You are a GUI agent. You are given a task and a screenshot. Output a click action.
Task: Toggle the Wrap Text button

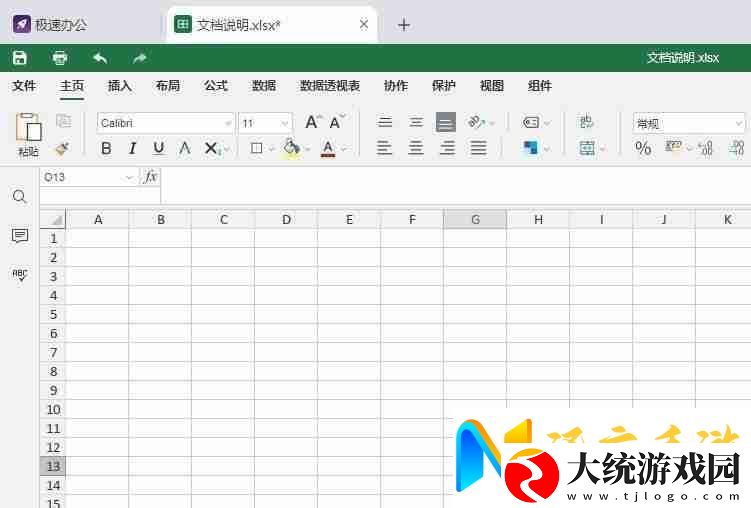coord(587,122)
